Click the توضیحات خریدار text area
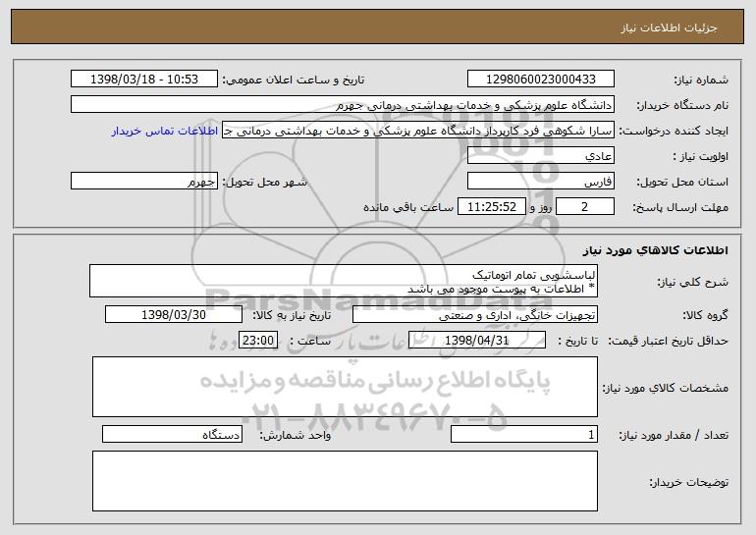 (345, 481)
